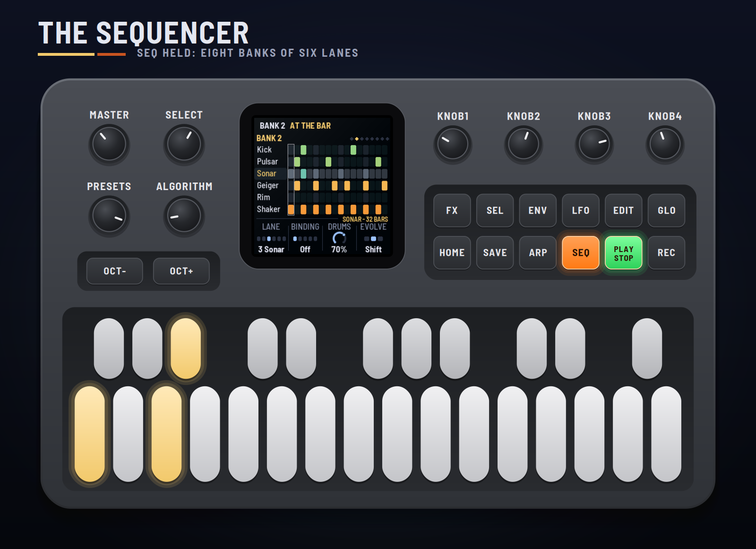
Task: Tap the rightmost white key
Action: (666, 434)
